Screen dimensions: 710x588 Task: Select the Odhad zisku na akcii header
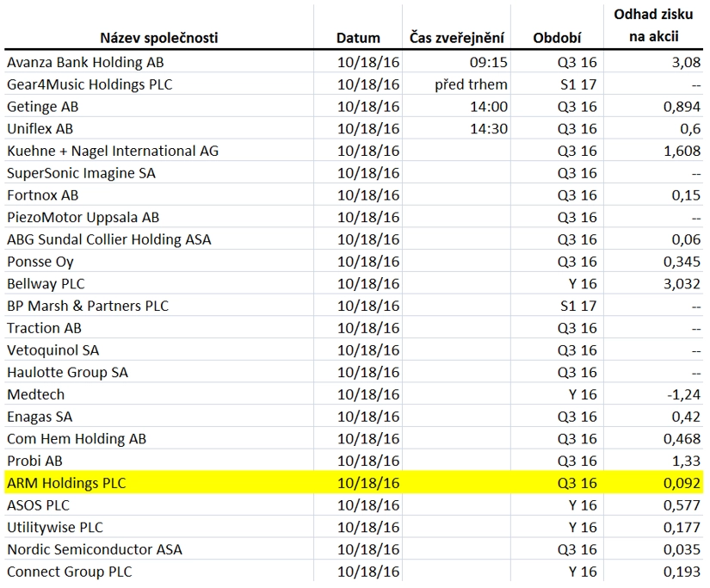coord(653,25)
